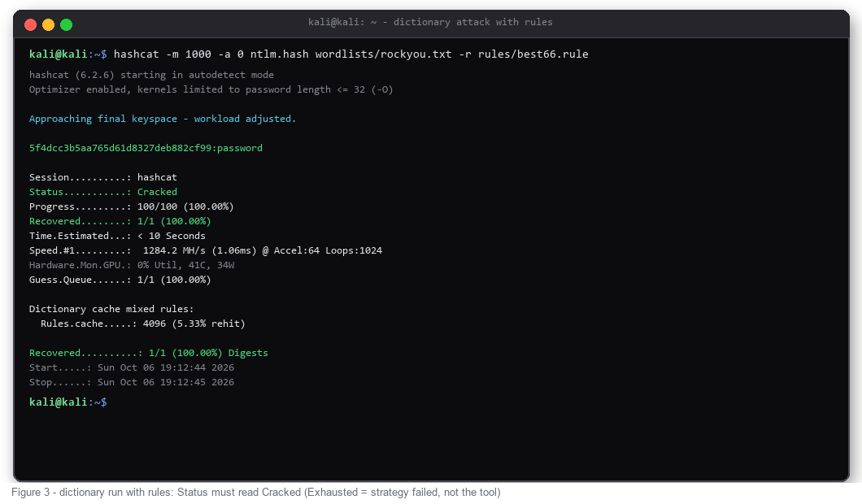Close the terminal window with red button
This screenshot has height=504, width=862.
[31, 24]
